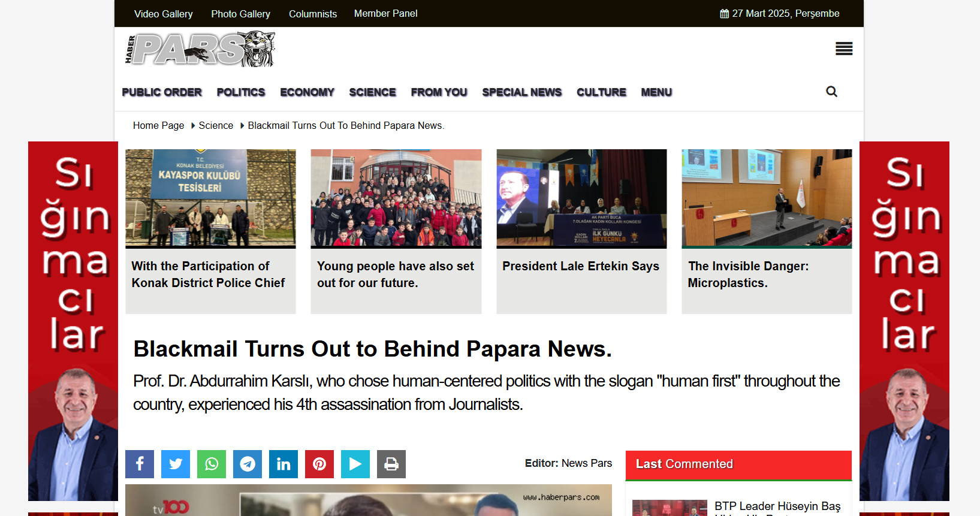Go to Columnists page
The height and width of the screenshot is (516, 980).
tap(313, 14)
